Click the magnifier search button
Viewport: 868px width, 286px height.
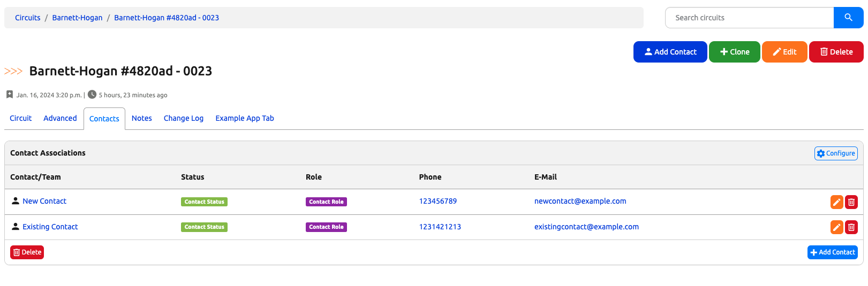point(848,18)
